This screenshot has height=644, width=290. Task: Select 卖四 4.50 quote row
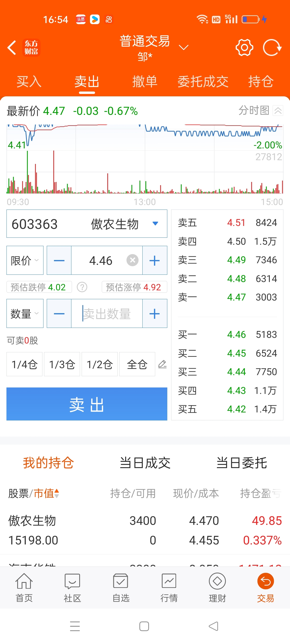227,241
